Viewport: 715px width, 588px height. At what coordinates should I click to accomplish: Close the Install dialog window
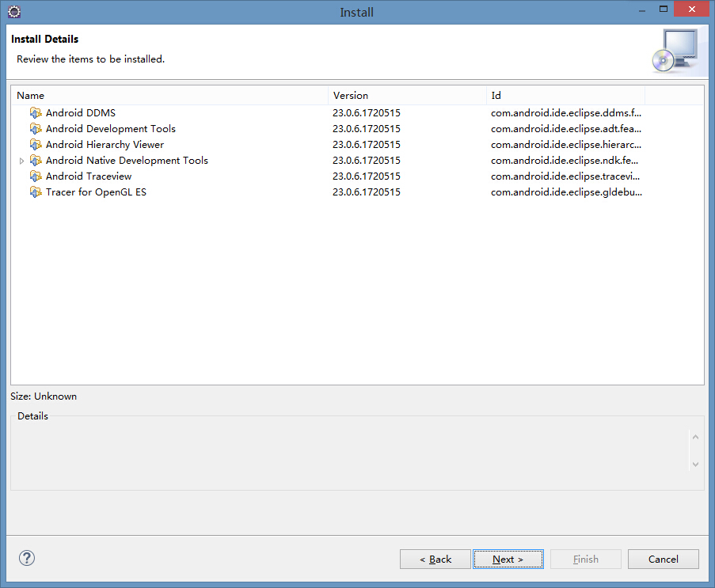point(691,9)
